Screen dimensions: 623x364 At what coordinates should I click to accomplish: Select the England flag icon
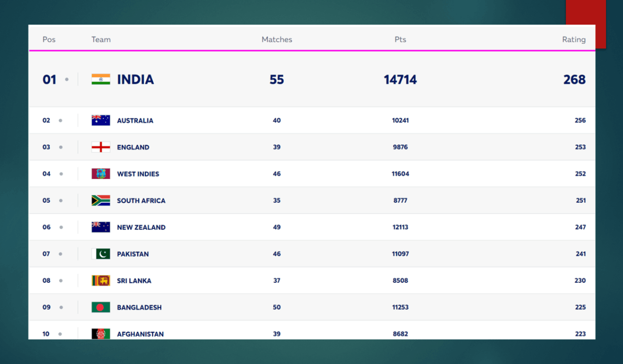[101, 147]
